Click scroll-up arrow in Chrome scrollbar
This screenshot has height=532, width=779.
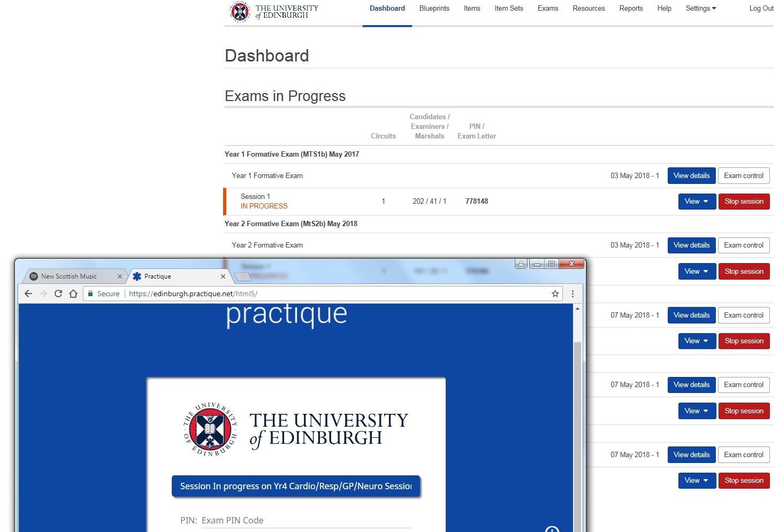tap(577, 309)
